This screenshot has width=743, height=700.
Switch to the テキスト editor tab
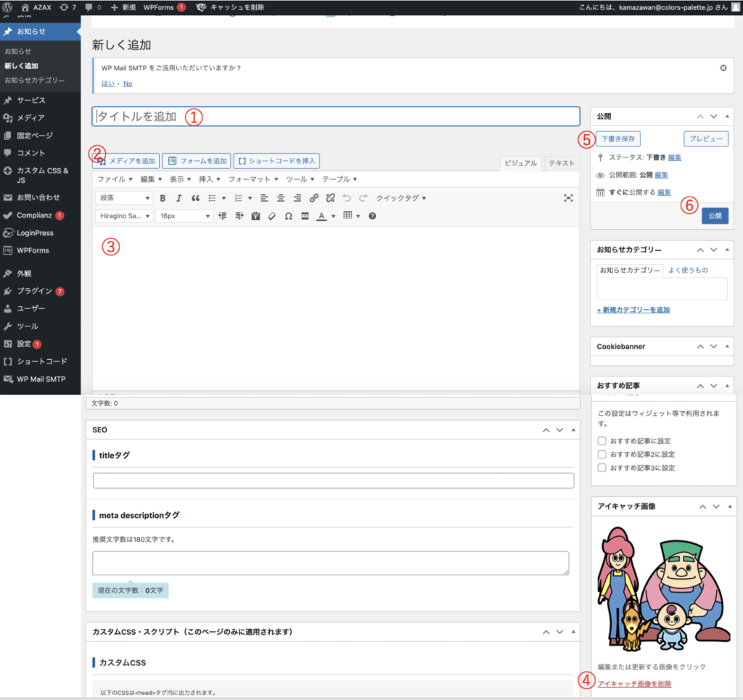click(562, 163)
